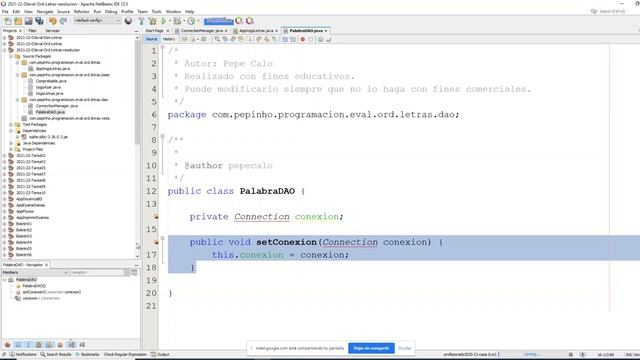Screen dimensions: 640x360
Task: Open the Refactor menu
Action: click(81, 11)
